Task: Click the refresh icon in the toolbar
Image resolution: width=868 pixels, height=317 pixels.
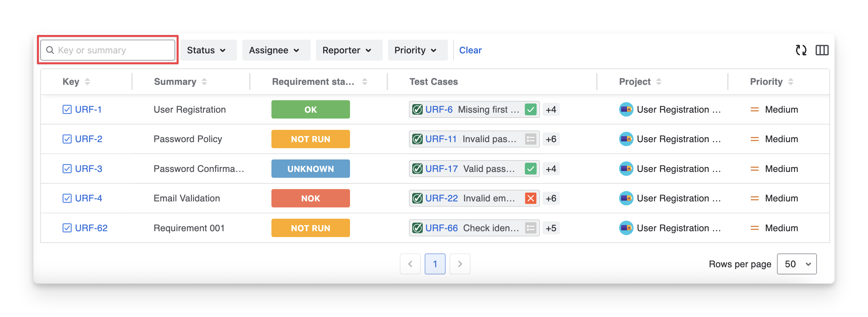Action: (801, 50)
